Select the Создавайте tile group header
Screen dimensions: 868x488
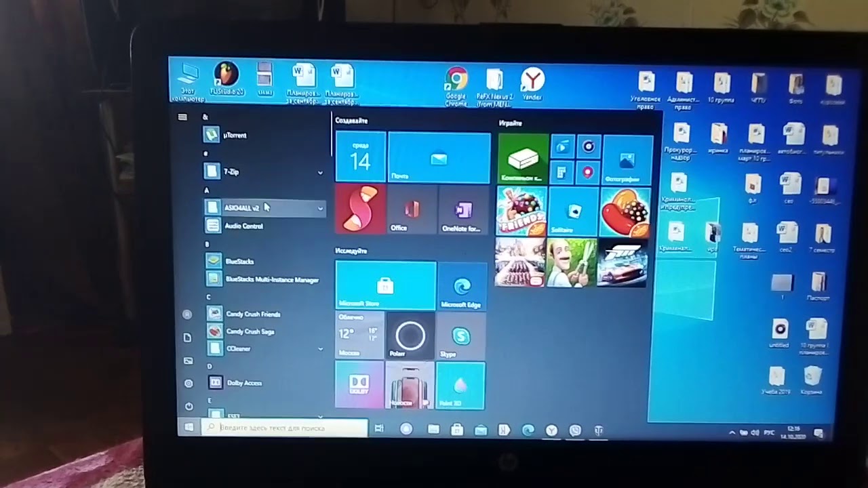click(x=352, y=121)
